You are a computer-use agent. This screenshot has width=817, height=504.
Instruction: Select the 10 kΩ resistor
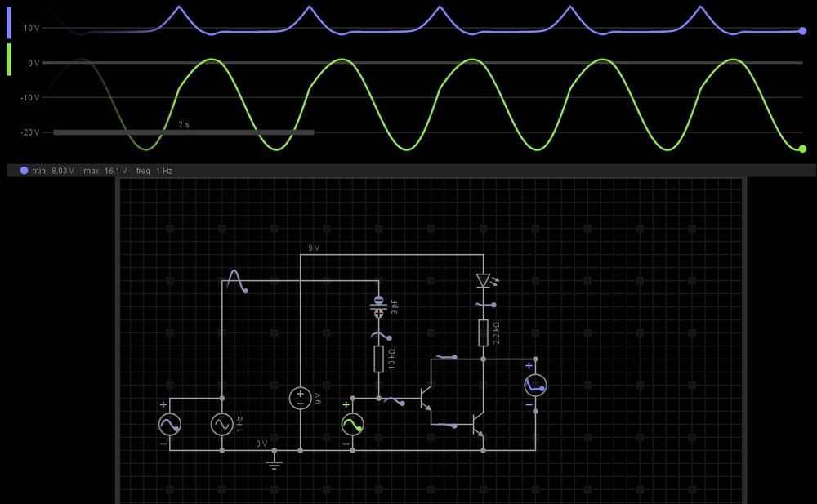coord(378,359)
